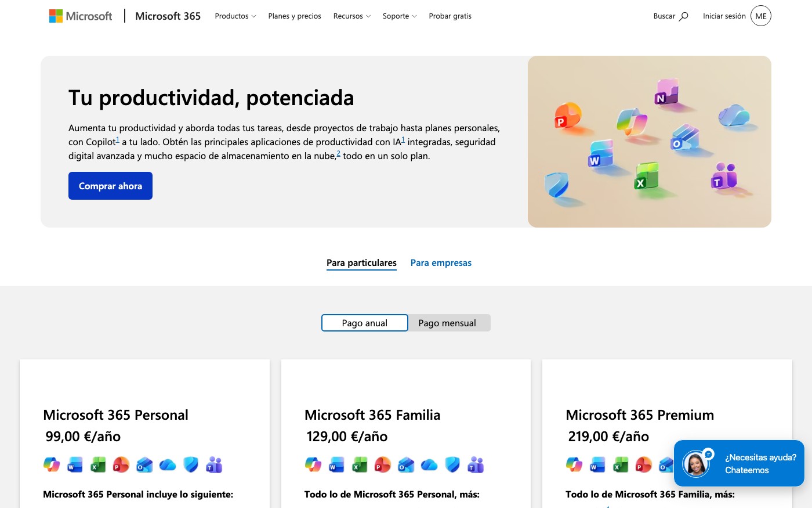Click the heading Tu productividad, potenciada
This screenshot has height=508, width=812.
click(x=211, y=98)
